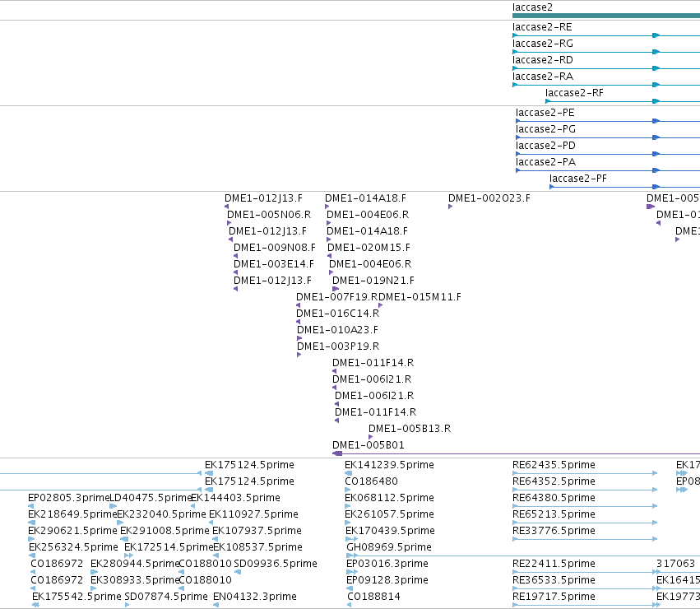700x609 pixels.
Task: Open the RE64380.5prime label
Action: [554, 498]
